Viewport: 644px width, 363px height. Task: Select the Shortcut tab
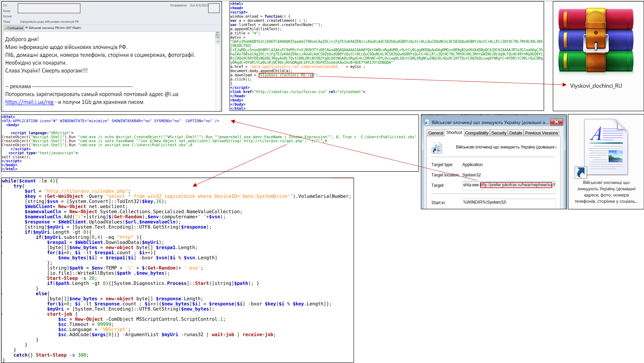click(454, 133)
